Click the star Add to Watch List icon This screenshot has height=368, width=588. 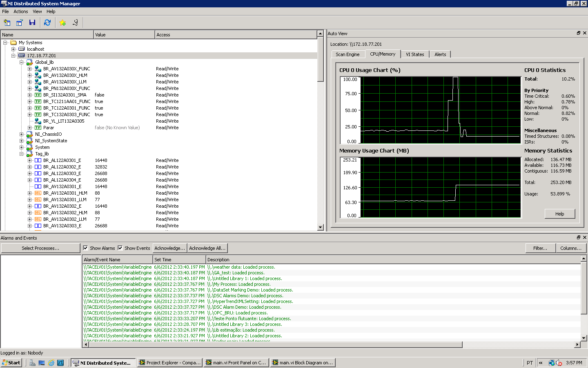point(62,23)
